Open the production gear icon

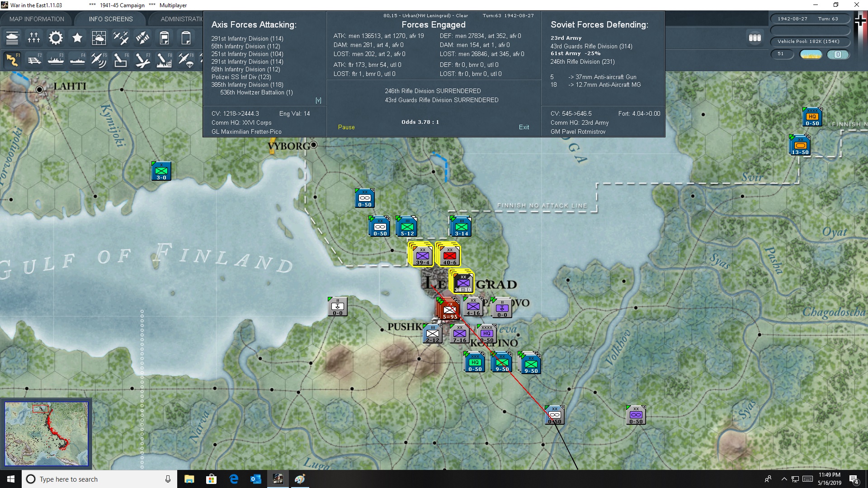(56, 38)
